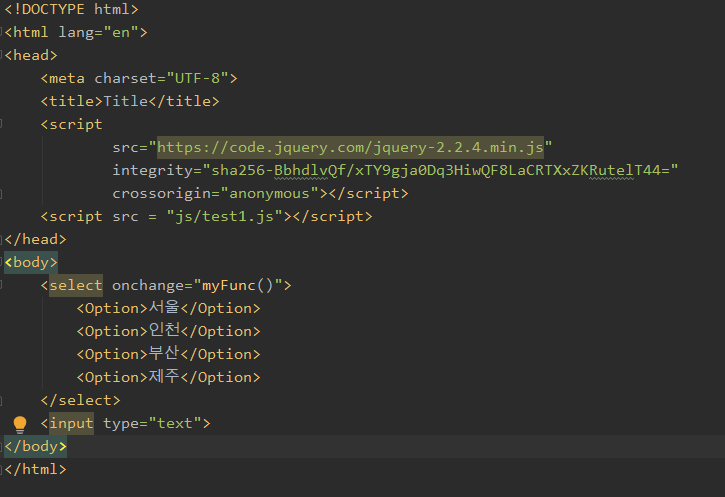
Task: Click the "UTF-8" charset value
Action: pos(197,78)
